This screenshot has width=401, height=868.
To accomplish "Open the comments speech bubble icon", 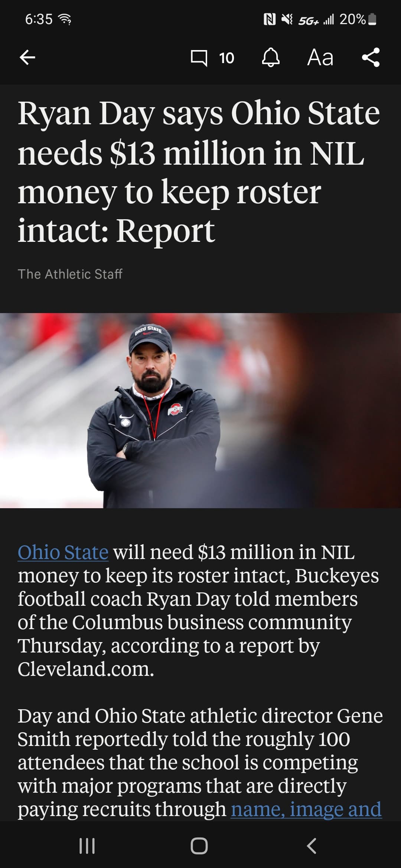I will pos(199,58).
